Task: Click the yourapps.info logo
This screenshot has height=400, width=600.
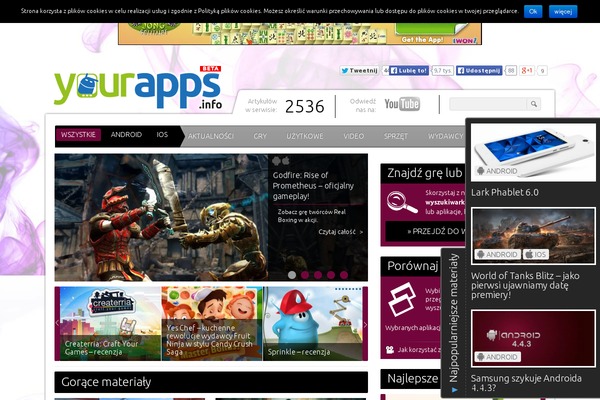Action: 138,88
